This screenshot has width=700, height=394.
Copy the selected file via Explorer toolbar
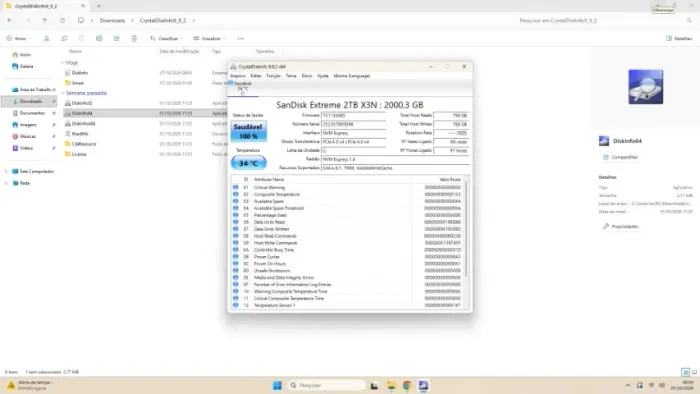64,38
